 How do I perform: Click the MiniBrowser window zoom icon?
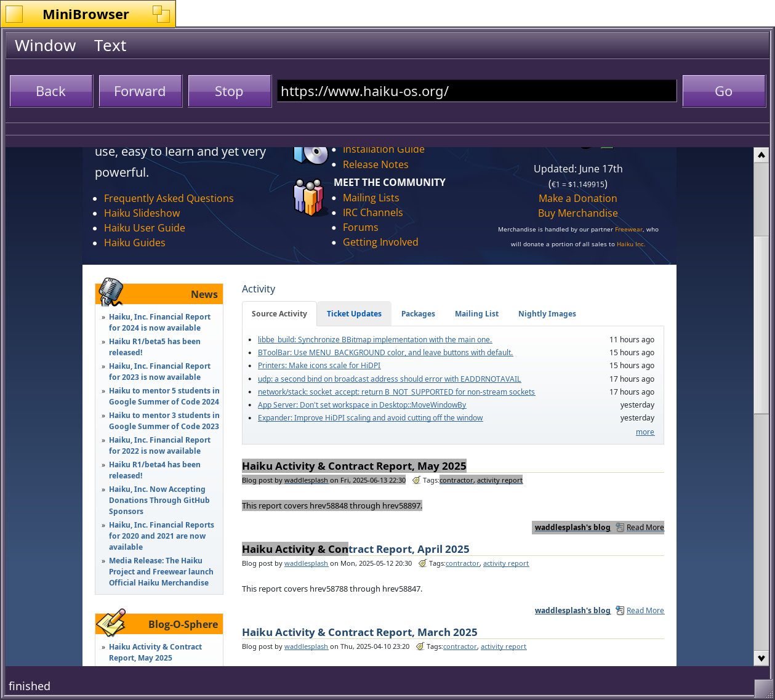pos(161,14)
